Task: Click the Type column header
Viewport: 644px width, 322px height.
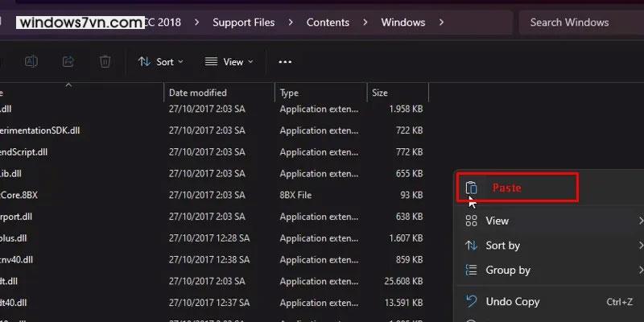Action: 289,93
